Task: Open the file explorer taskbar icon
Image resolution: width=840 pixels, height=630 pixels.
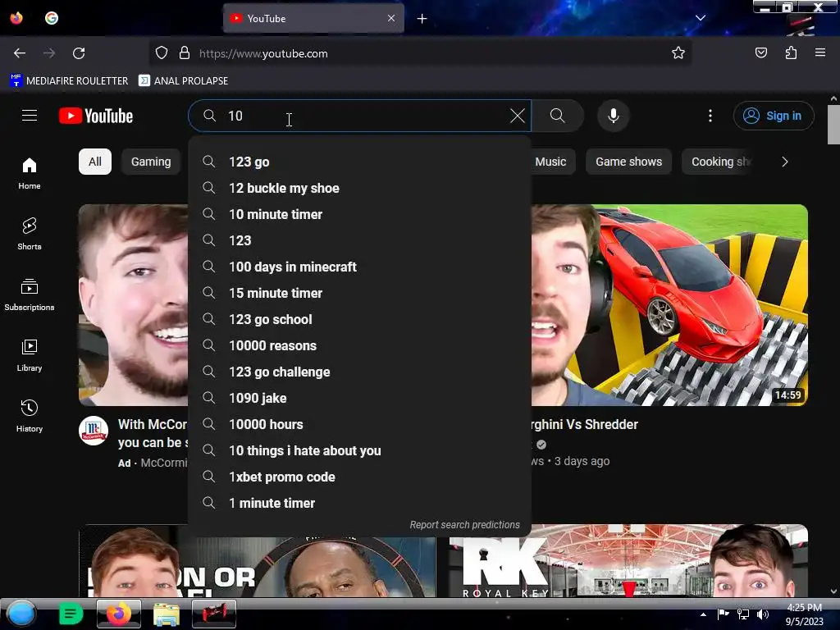Action: (167, 614)
